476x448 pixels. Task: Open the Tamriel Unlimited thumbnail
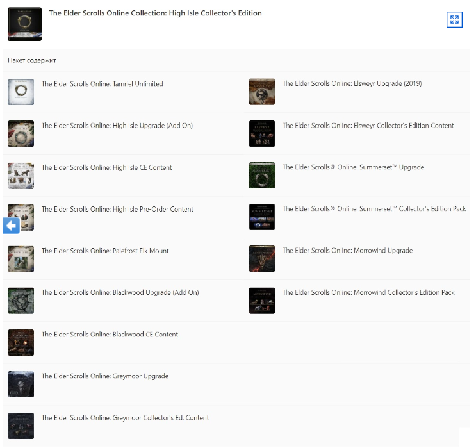tap(21, 92)
